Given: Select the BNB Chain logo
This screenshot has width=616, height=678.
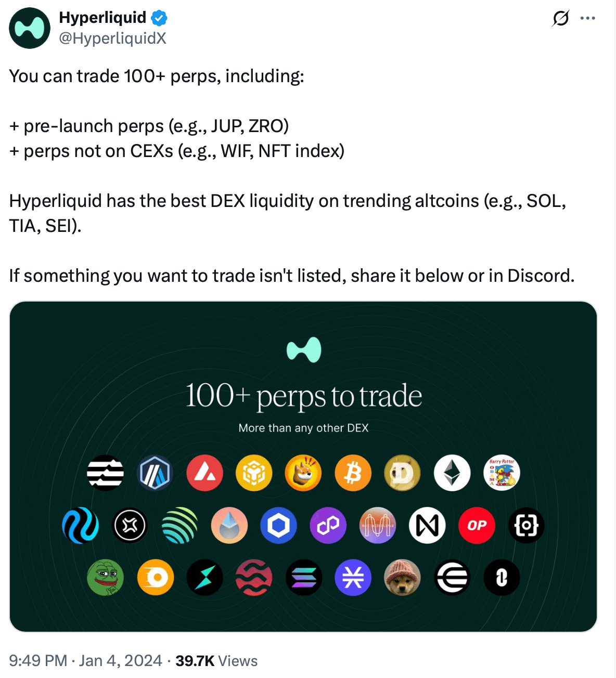Looking at the screenshot, I should 254,473.
